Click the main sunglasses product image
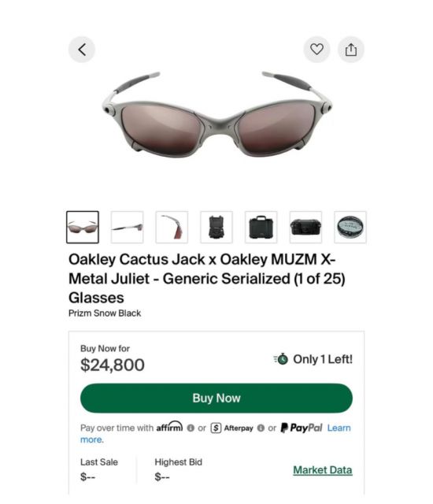The height and width of the screenshot is (504, 433). tap(217, 115)
